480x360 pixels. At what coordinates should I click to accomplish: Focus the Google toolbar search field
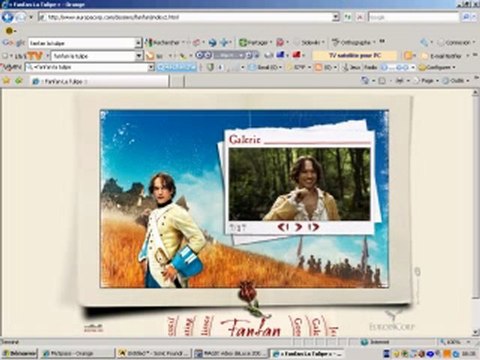[x=82, y=43]
